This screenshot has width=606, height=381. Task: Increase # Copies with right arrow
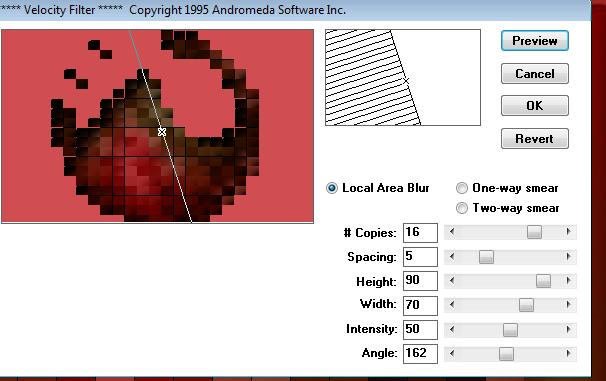point(568,232)
